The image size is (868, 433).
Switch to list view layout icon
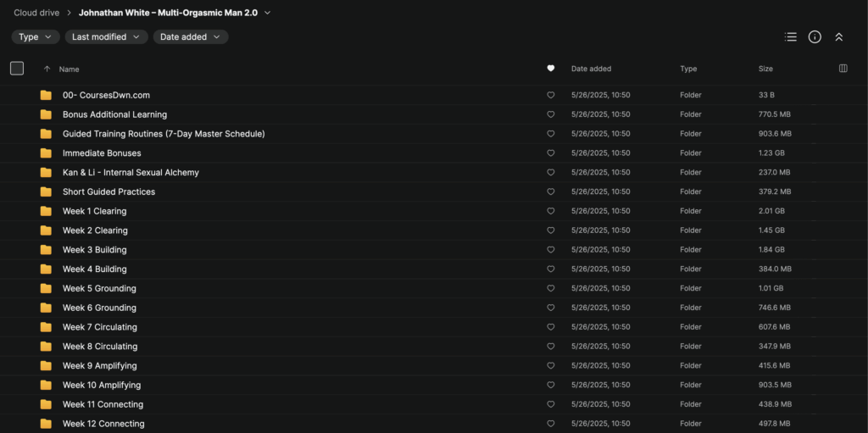click(791, 37)
